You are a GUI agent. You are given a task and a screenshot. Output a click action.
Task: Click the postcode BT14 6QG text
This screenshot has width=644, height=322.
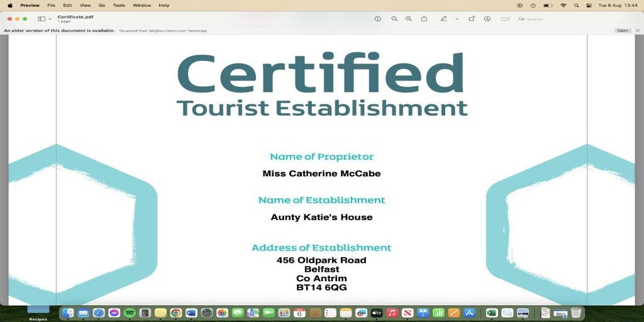coord(321,287)
